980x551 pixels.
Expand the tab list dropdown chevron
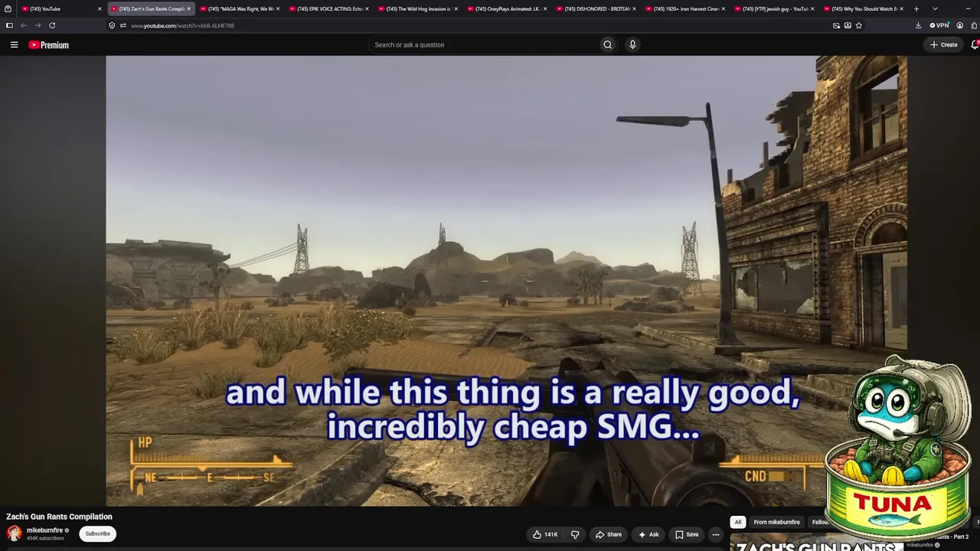click(x=935, y=8)
